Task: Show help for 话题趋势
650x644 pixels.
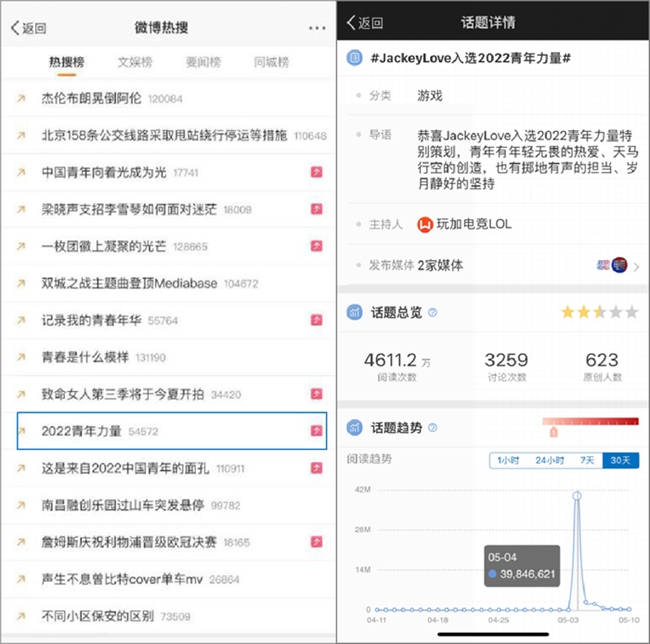Action: (432, 428)
